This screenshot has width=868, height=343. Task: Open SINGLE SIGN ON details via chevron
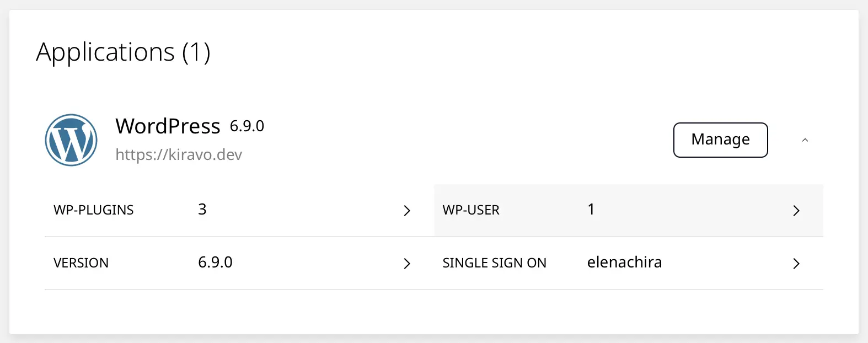[796, 264]
